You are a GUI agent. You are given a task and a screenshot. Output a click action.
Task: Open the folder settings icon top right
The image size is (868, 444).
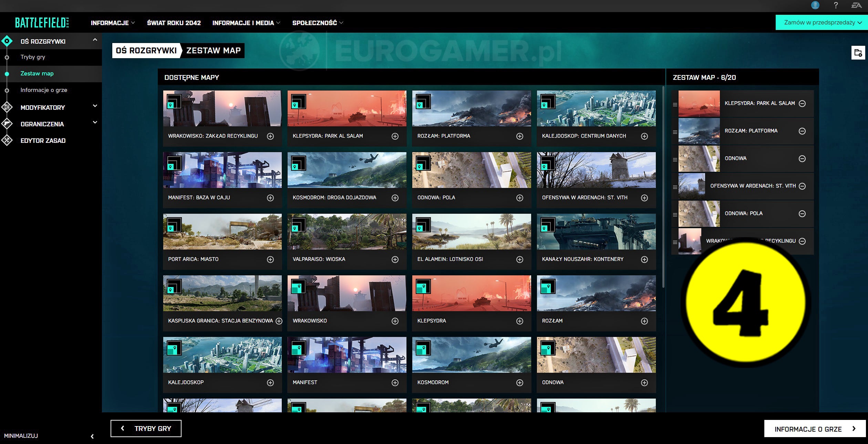[858, 53]
